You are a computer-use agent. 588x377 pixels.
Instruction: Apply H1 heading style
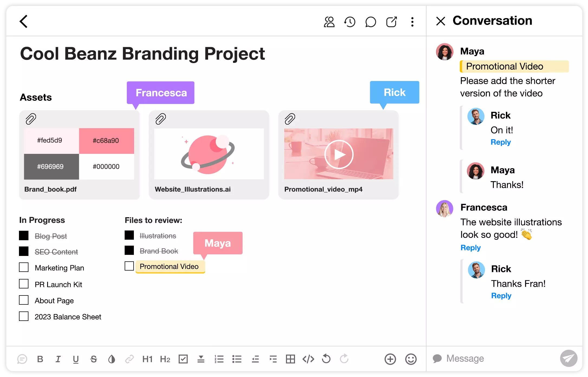(147, 359)
